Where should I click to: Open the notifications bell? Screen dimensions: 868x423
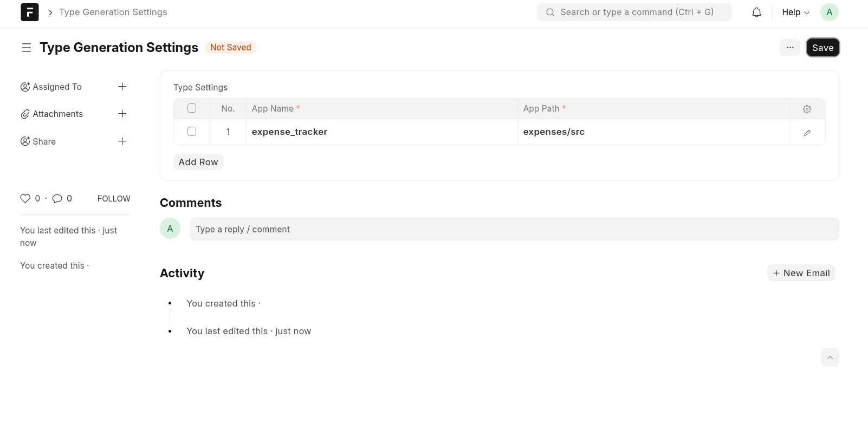756,12
